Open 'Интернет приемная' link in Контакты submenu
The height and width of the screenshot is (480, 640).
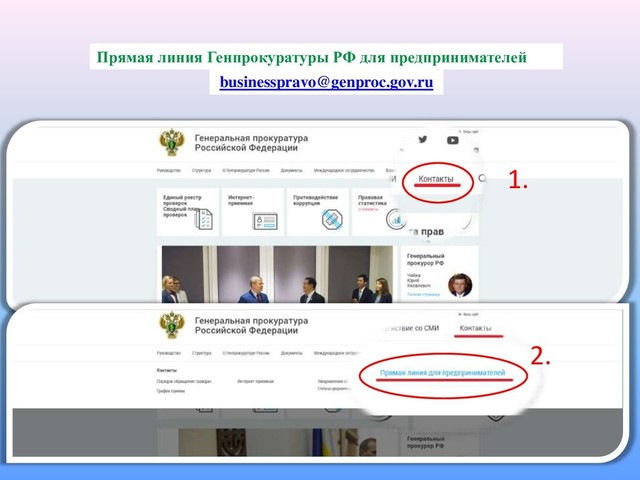[x=256, y=381]
